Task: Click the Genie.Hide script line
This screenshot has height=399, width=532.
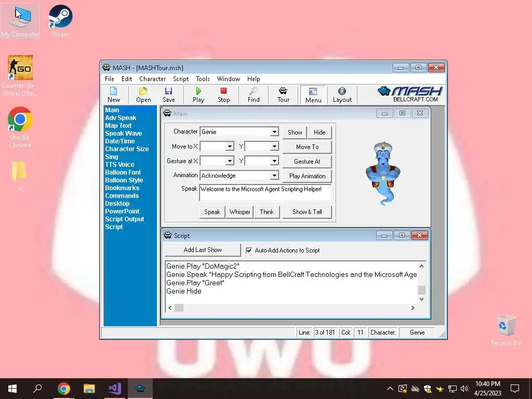Action: [183, 291]
